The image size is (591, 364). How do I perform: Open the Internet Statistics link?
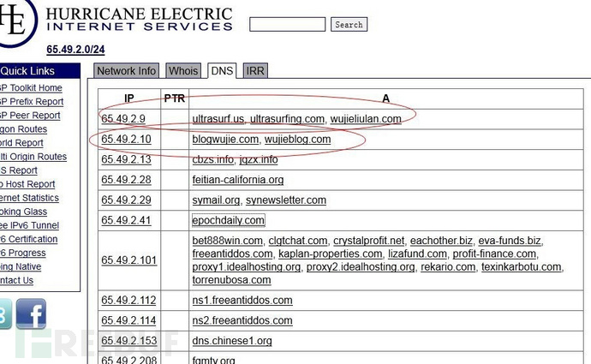pos(29,198)
